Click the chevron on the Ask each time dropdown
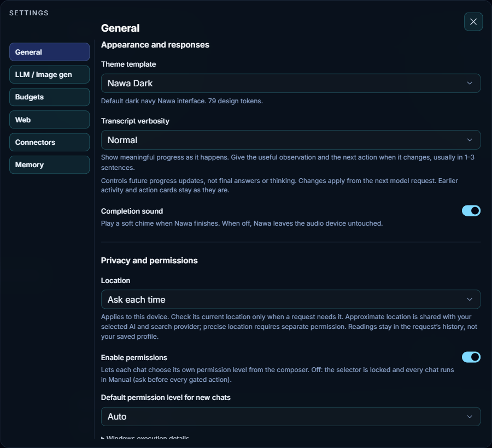 [x=470, y=299]
